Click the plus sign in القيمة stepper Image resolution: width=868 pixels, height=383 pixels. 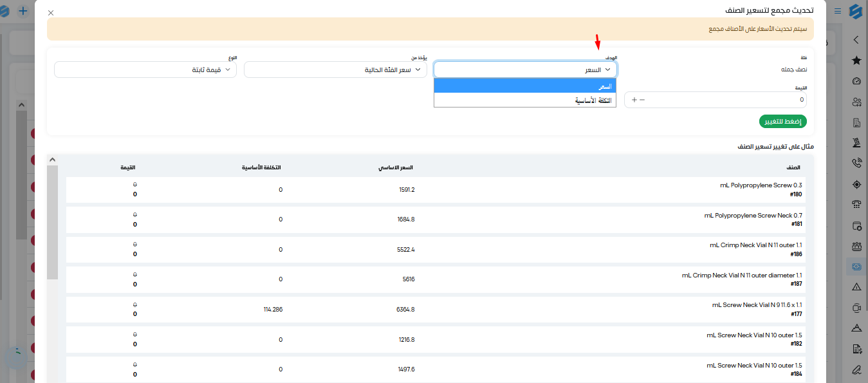click(x=634, y=100)
